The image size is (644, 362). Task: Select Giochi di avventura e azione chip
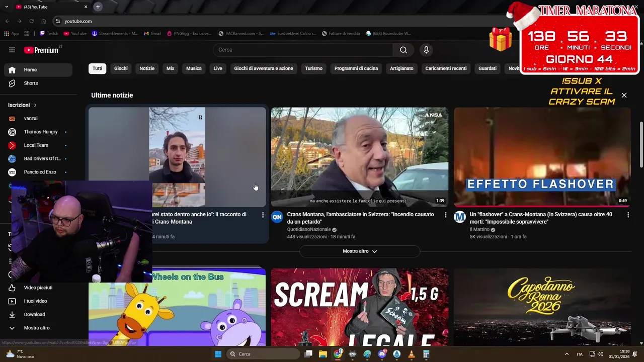click(264, 68)
